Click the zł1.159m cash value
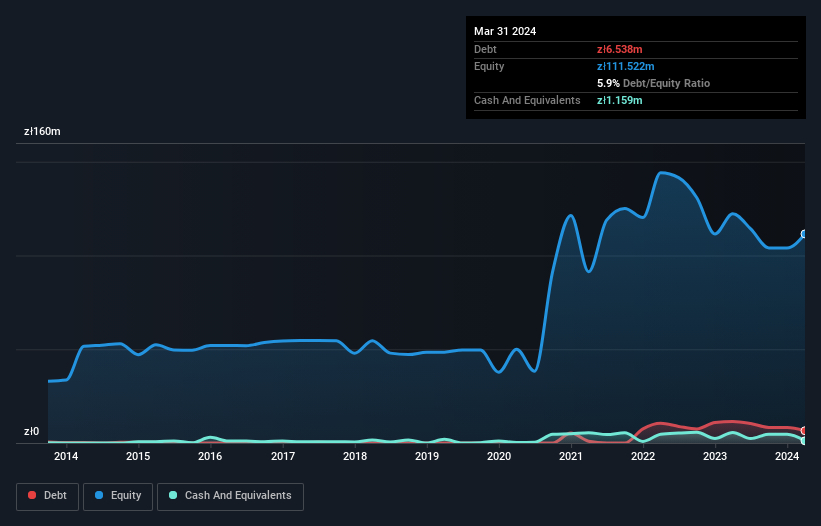 [619, 100]
